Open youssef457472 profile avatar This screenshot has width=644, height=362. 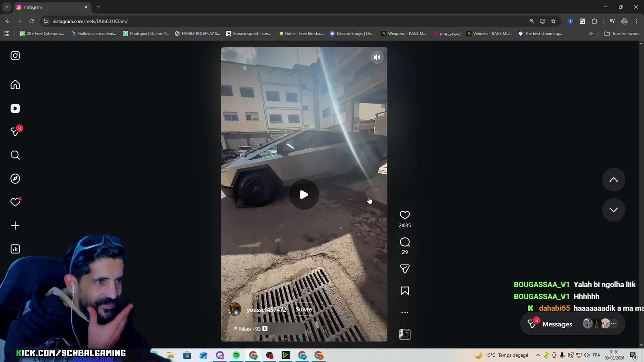pyautogui.click(x=235, y=309)
